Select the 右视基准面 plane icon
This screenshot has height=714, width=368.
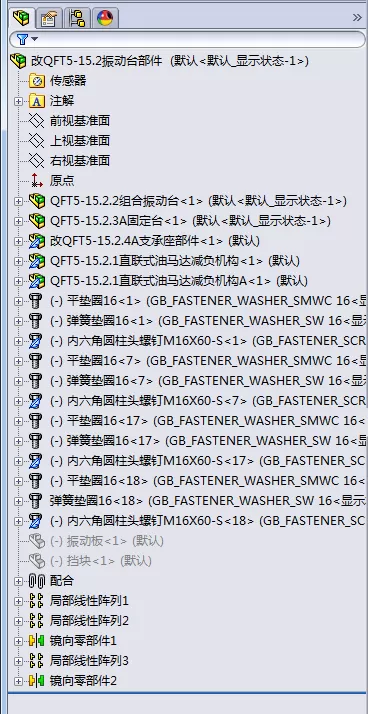(x=37, y=161)
